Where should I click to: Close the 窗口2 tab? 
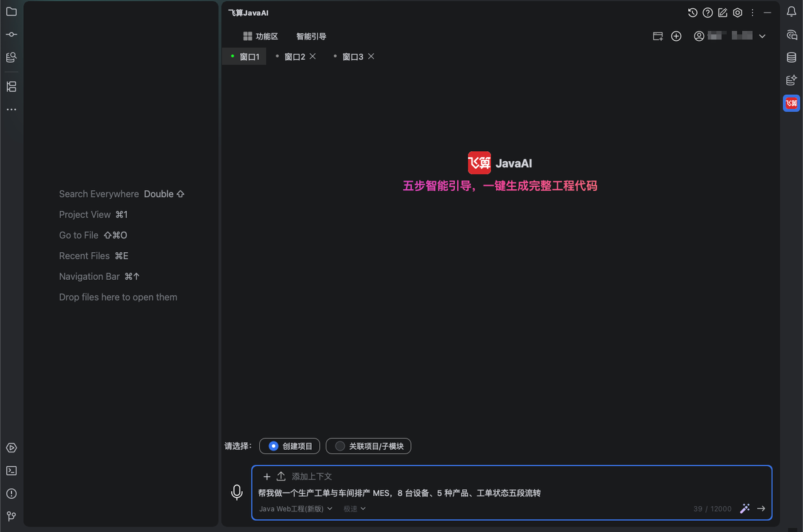[x=313, y=56]
